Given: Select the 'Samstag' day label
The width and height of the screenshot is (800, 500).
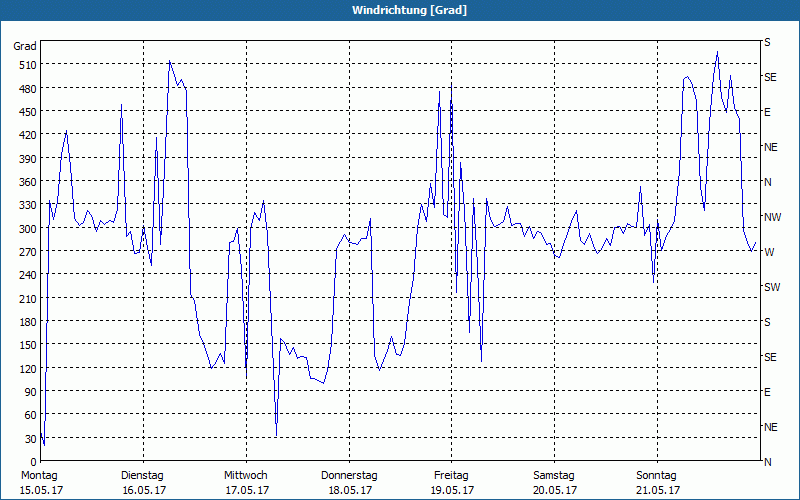Looking at the screenshot, I should pyautogui.click(x=554, y=476).
